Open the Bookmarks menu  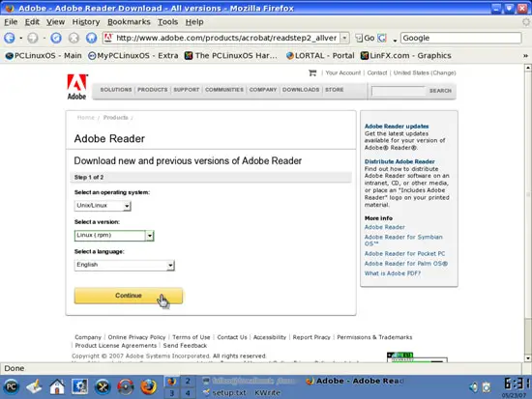[129, 22]
